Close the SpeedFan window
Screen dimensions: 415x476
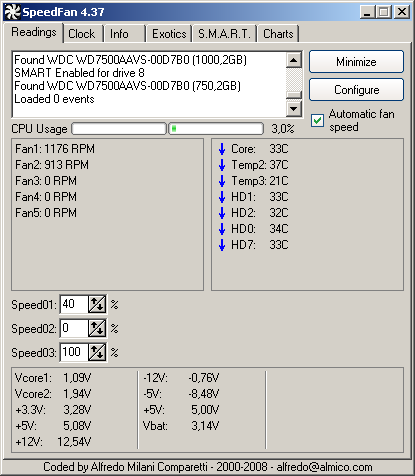click(402, 12)
